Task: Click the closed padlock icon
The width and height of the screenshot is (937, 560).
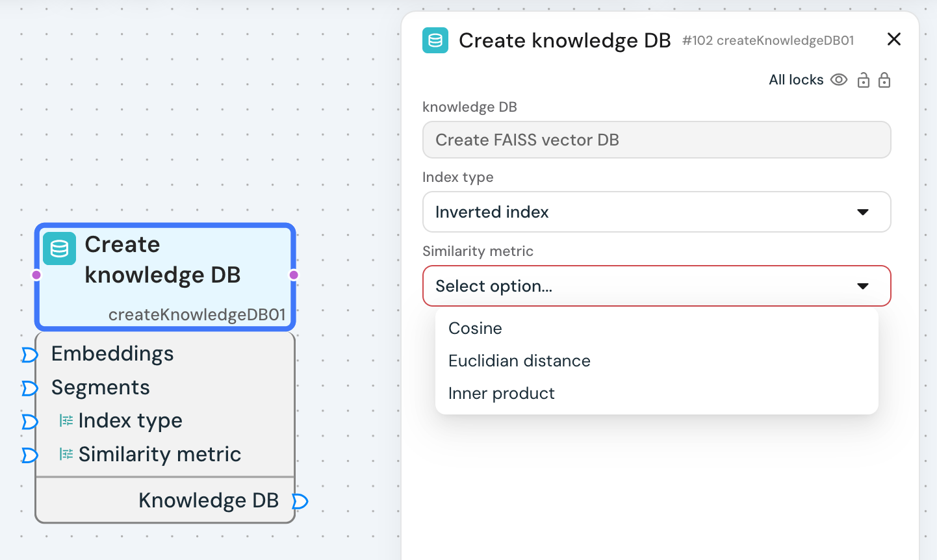Action: 884,80
